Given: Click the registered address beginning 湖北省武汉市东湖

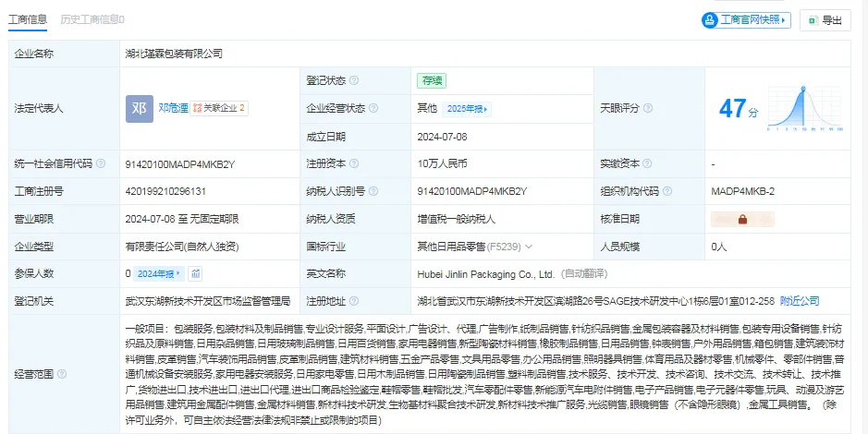Looking at the screenshot, I should click(595, 301).
